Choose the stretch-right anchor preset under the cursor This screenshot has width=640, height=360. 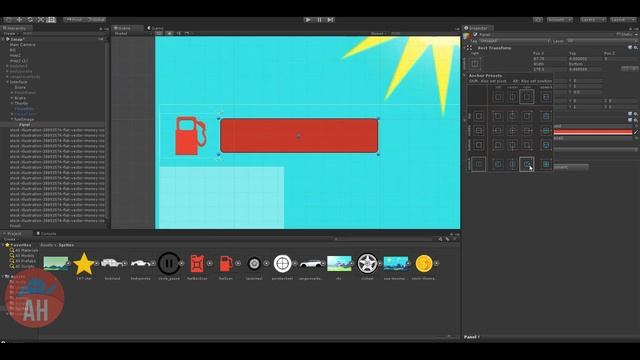tap(527, 164)
